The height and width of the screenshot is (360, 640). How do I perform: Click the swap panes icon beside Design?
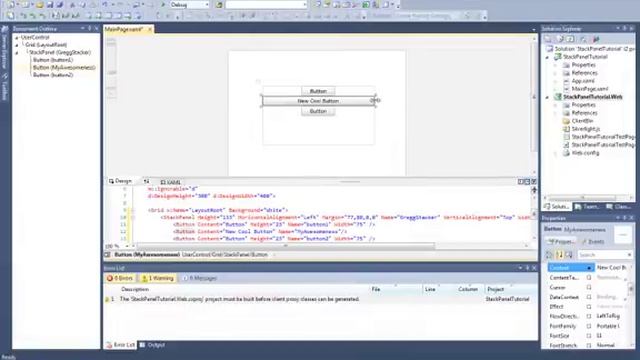click(146, 182)
